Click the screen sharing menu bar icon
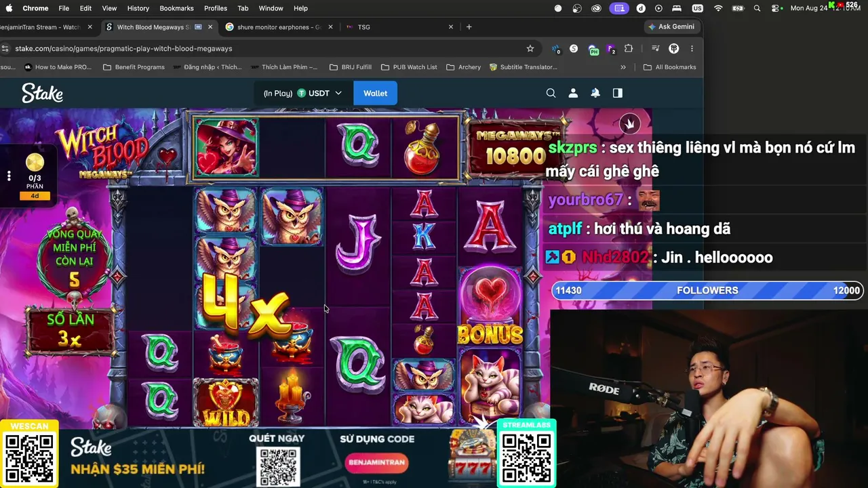868x488 pixels. (x=618, y=8)
